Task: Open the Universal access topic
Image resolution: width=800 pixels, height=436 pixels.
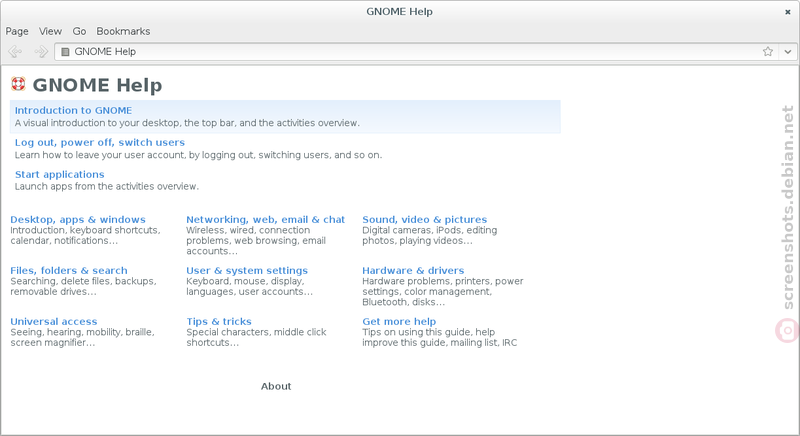Action: pyautogui.click(x=54, y=321)
